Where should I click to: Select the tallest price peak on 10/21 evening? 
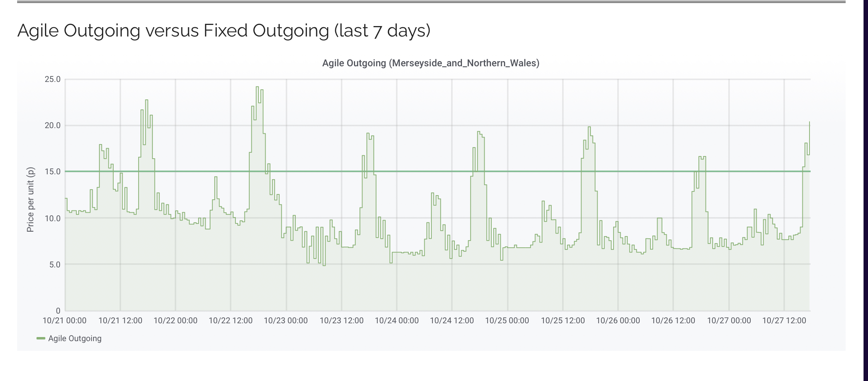[x=146, y=100]
